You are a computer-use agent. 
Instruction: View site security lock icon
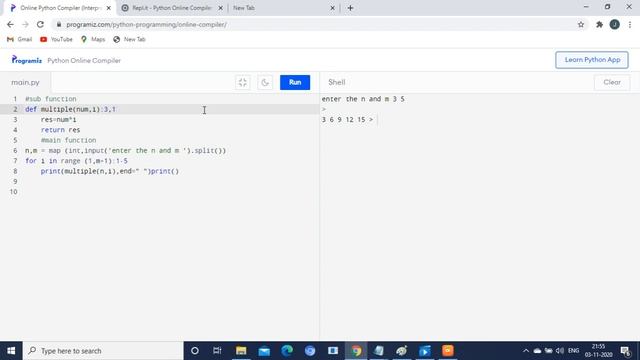tap(59, 24)
